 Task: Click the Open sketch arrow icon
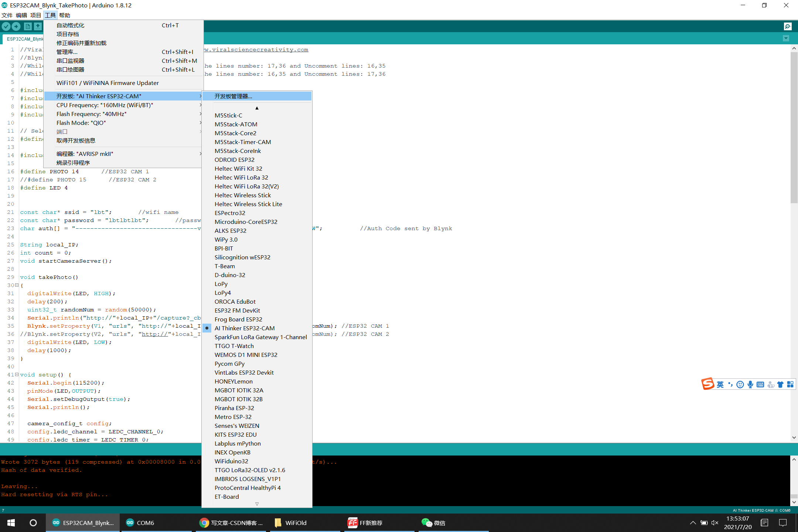[38, 26]
